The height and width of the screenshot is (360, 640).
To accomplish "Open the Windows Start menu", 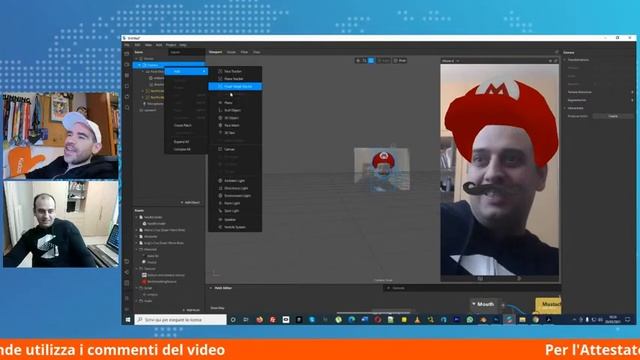I will [x=128, y=320].
